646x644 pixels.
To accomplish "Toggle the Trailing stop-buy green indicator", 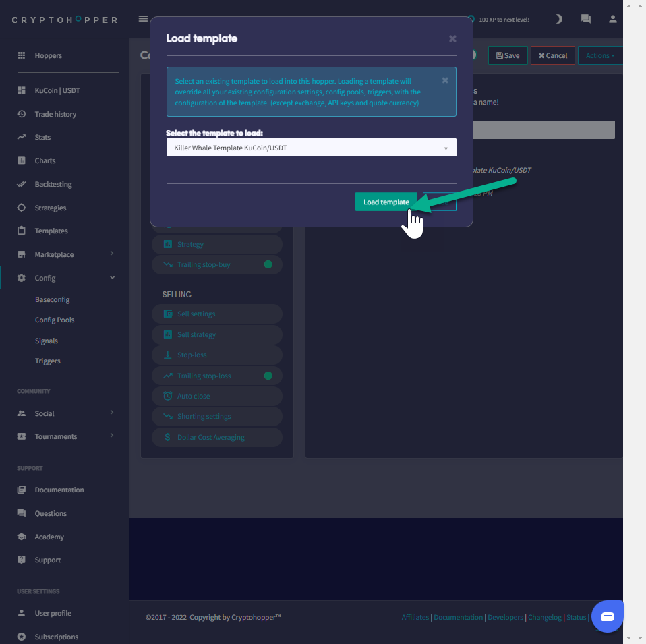I will 268,264.
